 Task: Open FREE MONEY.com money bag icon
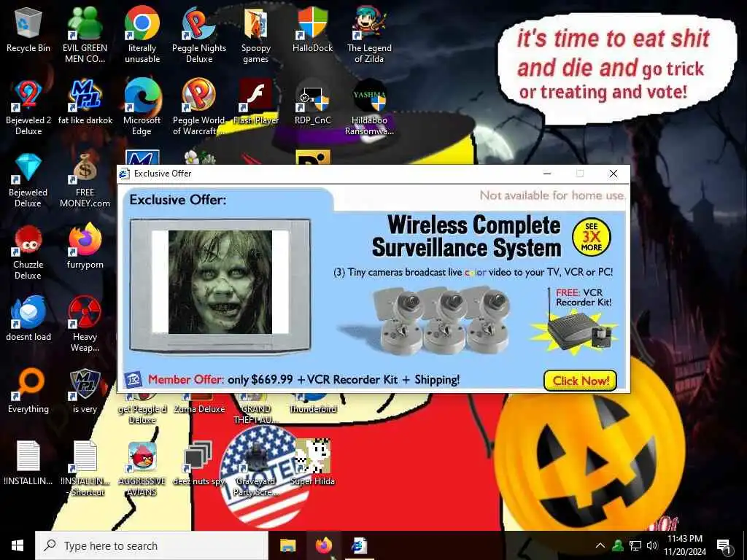(x=85, y=181)
